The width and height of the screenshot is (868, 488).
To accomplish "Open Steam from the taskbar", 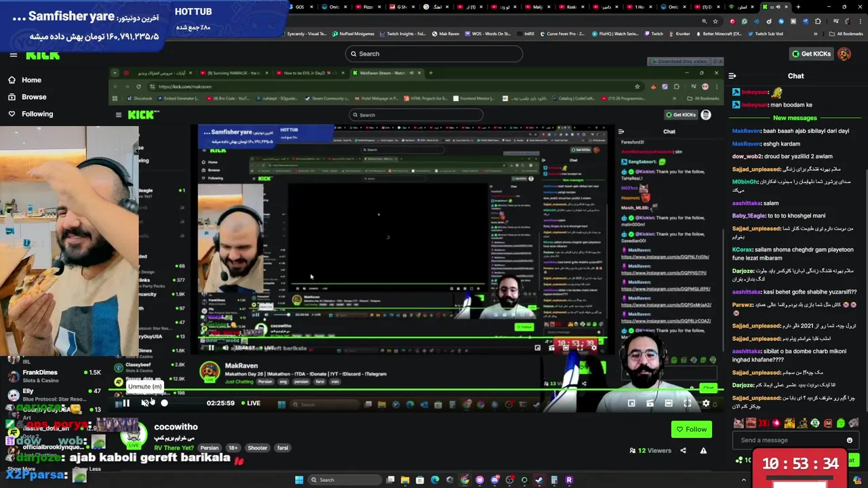I will tap(539, 480).
